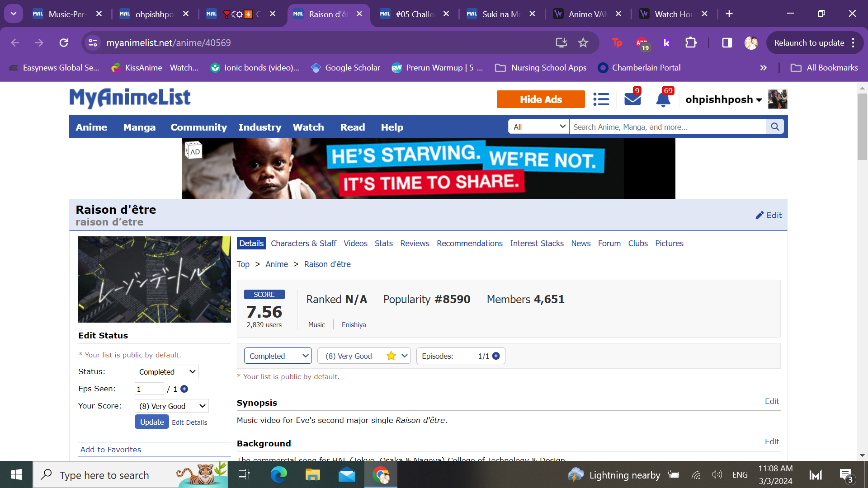868x488 pixels.
Task: Open the MyAnimeList list menu icon
Action: [x=601, y=99]
